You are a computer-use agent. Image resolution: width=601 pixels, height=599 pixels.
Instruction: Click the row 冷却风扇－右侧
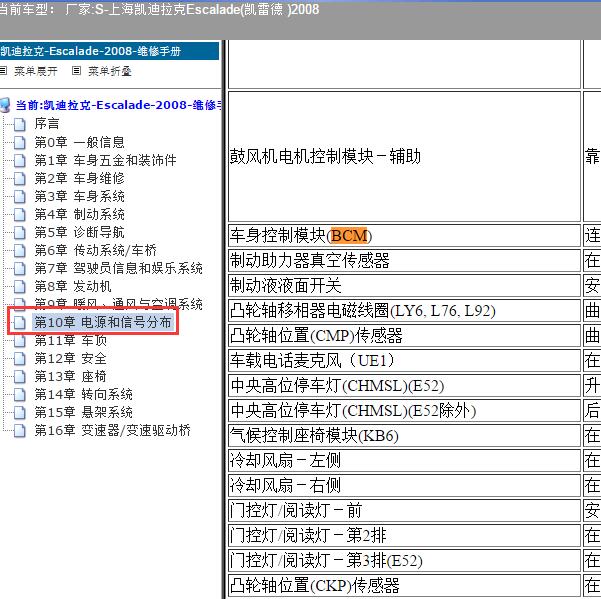pyautogui.click(x=404, y=486)
